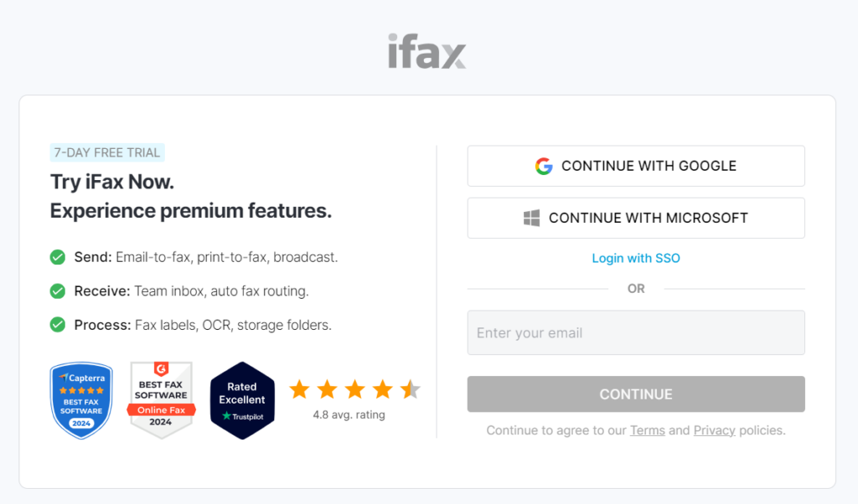Click the 7-DAY FREE TRIAL label
Screen dimensions: 858x504
click(x=106, y=152)
